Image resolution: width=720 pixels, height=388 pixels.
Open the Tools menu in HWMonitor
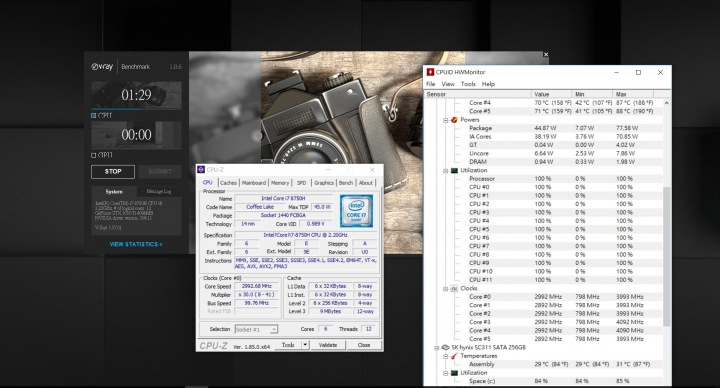[x=468, y=84]
